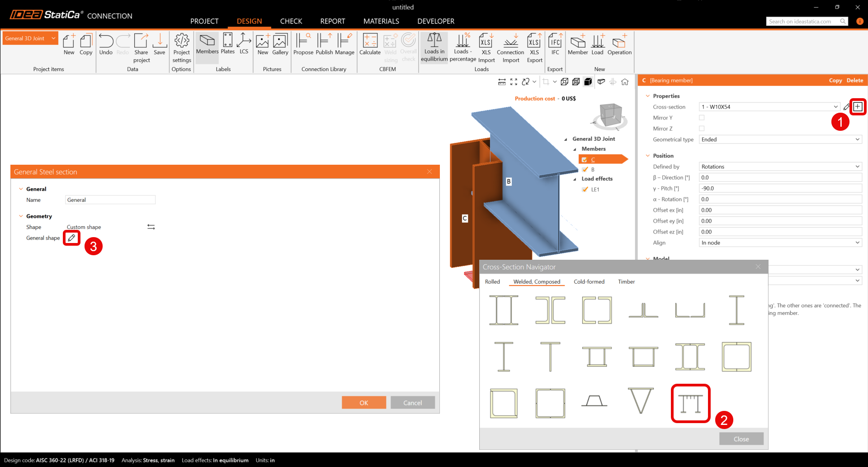The height and width of the screenshot is (467, 868).
Task: Expand the Defined by Rotations dropdown
Action: [780, 167]
